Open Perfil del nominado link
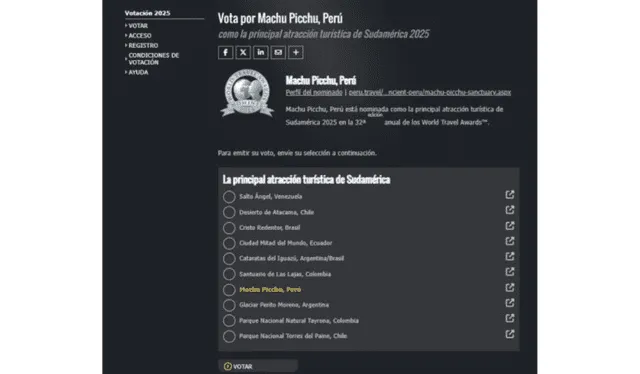640x374 pixels. tap(314, 92)
